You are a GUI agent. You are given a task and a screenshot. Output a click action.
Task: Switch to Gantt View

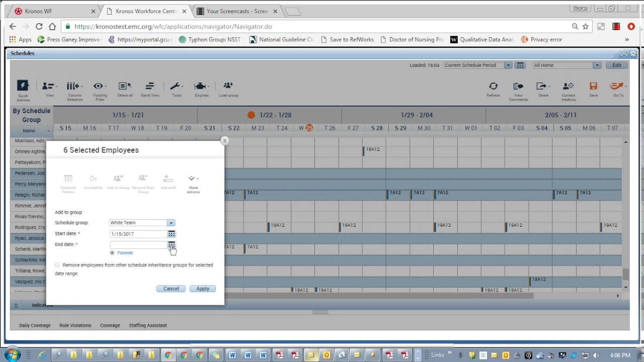[149, 86]
